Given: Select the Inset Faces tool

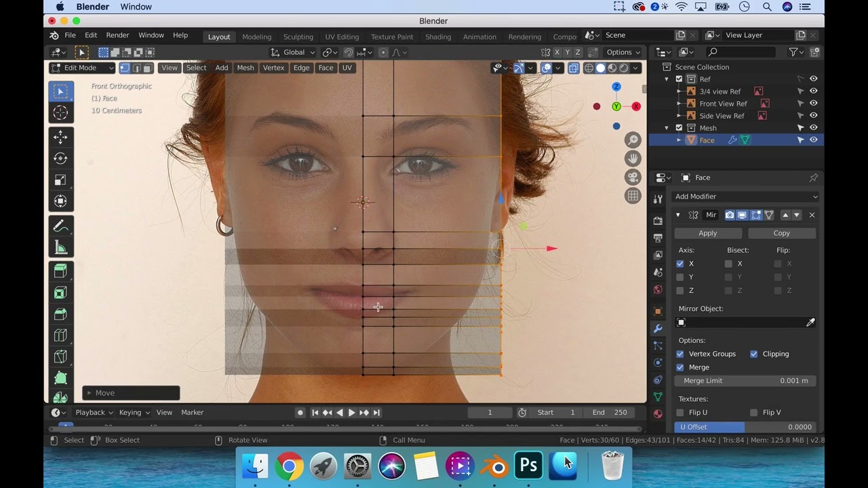Looking at the screenshot, I should tap(60, 293).
